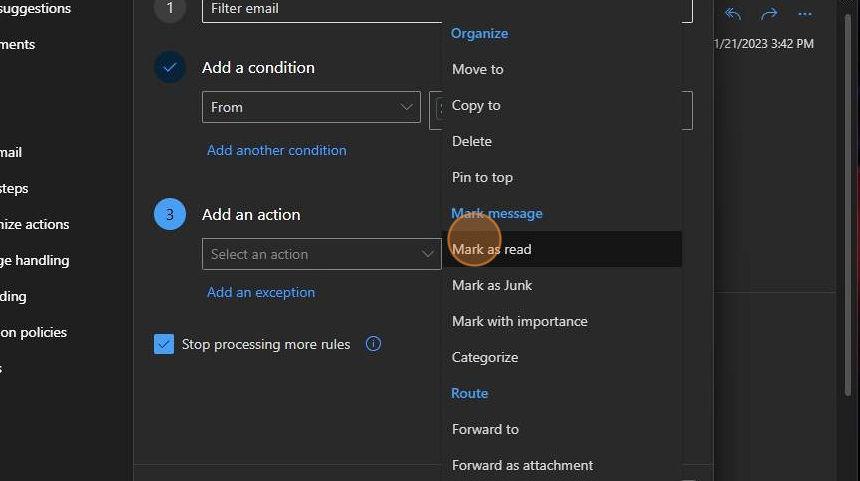The width and height of the screenshot is (860, 481).
Task: Click the checkmark circle beside Add a condition
Action: tap(170, 68)
